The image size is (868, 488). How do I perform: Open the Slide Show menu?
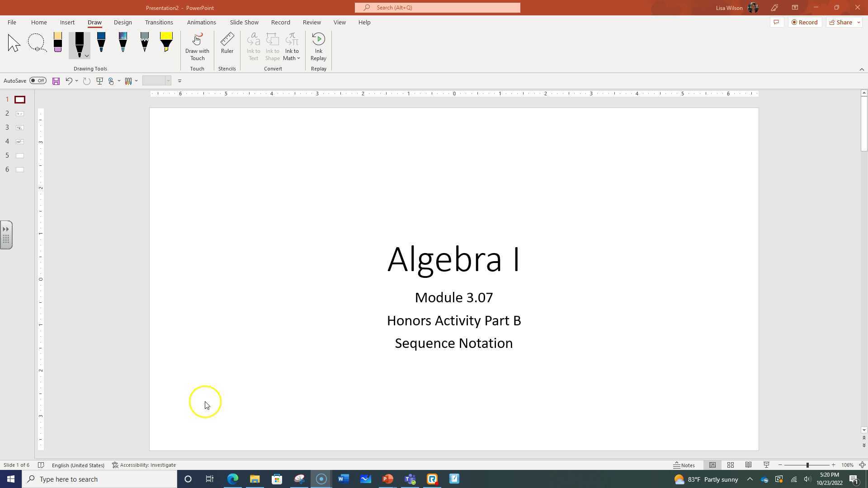click(244, 22)
